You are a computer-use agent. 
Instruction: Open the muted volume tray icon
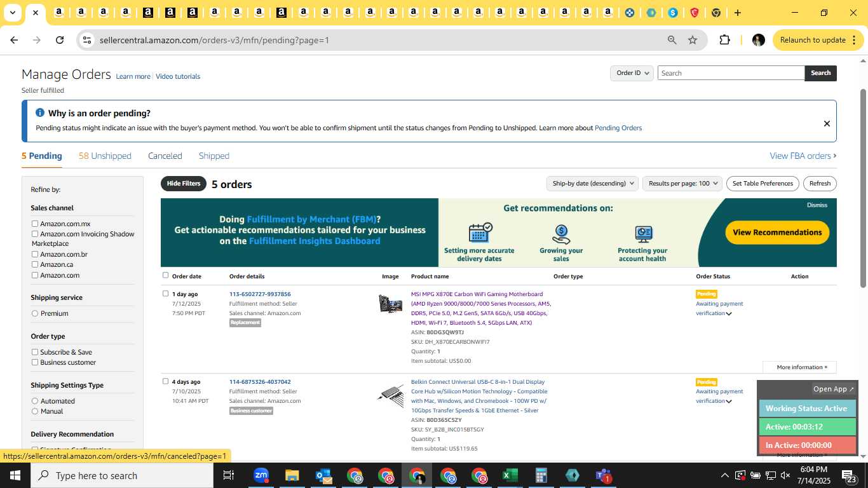click(x=785, y=475)
